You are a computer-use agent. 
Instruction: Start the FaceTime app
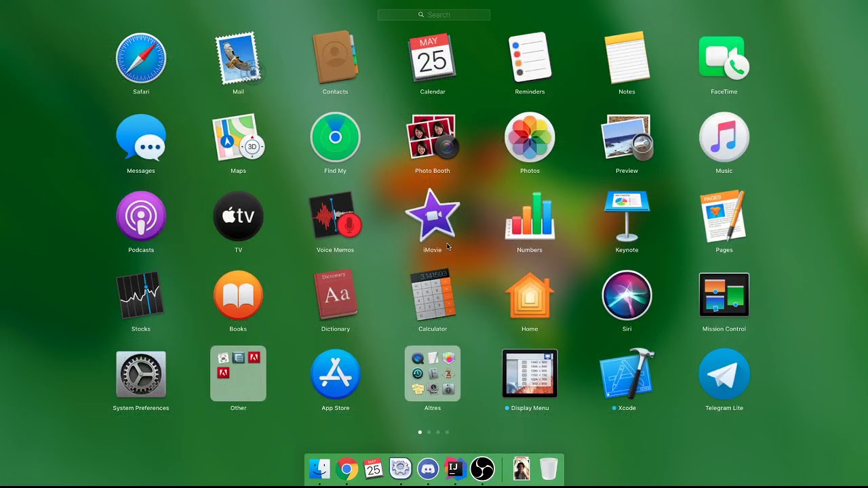pyautogui.click(x=724, y=58)
